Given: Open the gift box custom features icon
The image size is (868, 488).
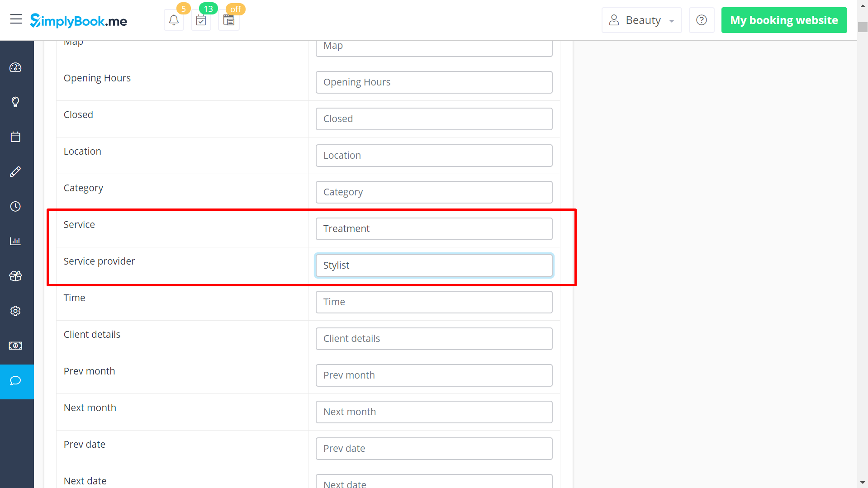Looking at the screenshot, I should point(15,275).
